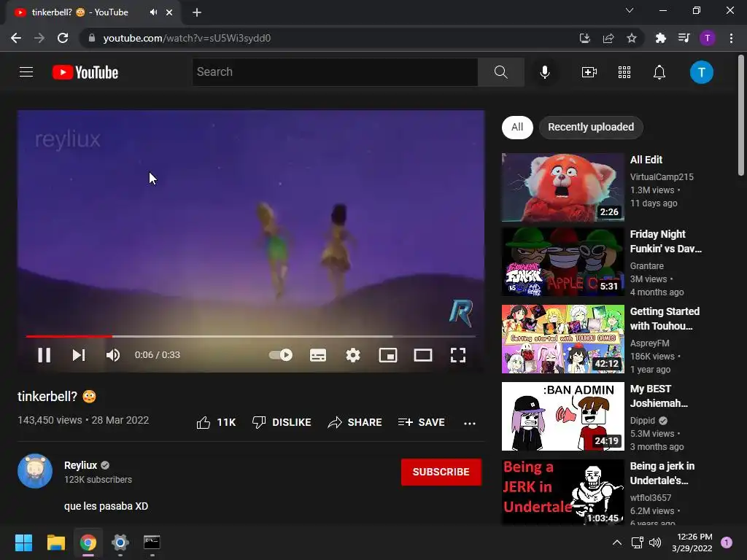
Task: Open the Being a jerk in Undertale thumbnail
Action: [x=562, y=492]
